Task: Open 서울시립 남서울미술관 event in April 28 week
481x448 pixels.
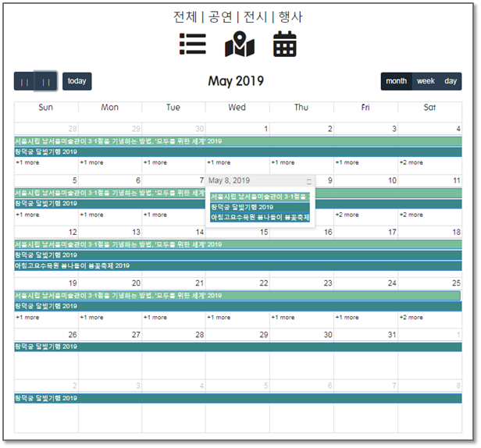Action: (x=238, y=141)
